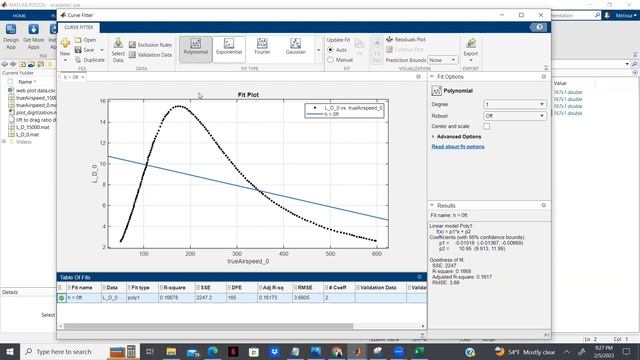Sort by Fit name column header
Screen dimensions: 640x360
coord(83,288)
